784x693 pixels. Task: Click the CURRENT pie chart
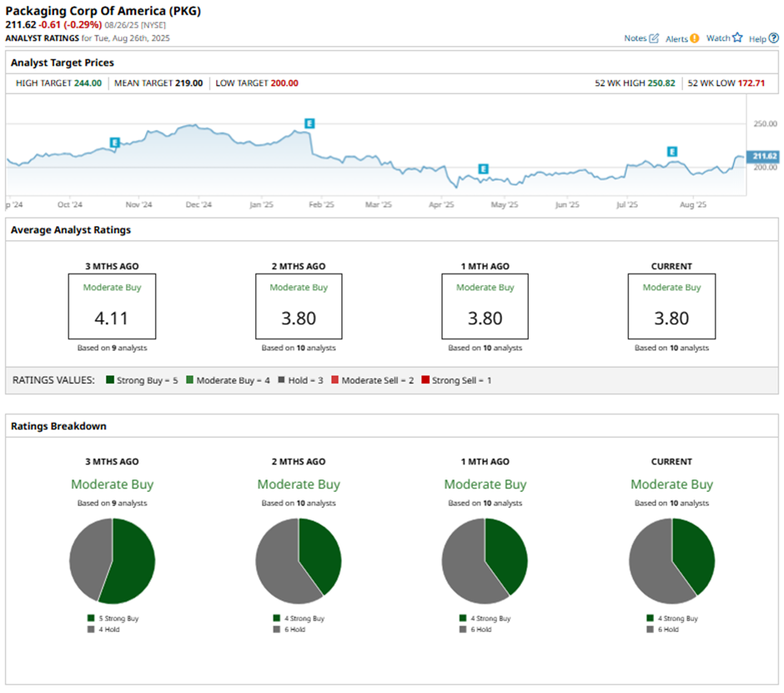(671, 561)
